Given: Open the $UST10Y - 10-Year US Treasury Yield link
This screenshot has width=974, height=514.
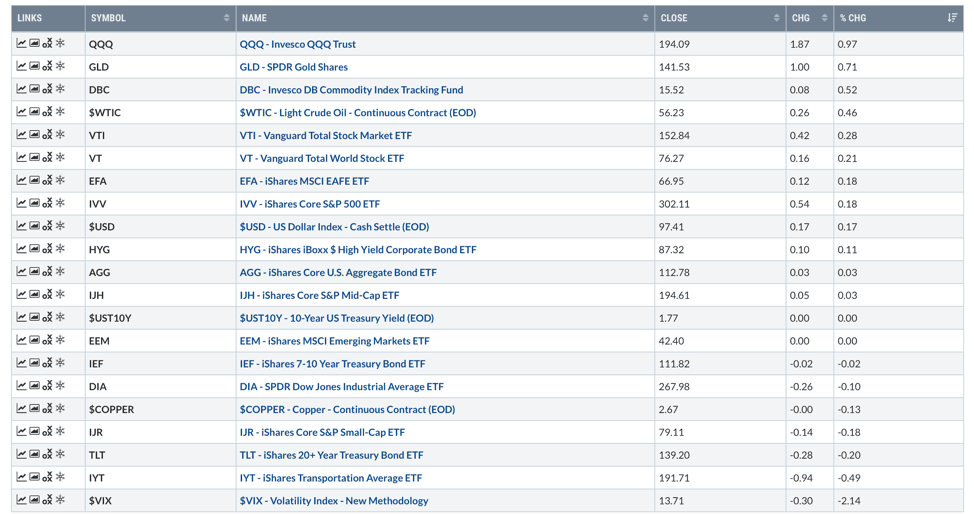Looking at the screenshot, I should tap(337, 318).
